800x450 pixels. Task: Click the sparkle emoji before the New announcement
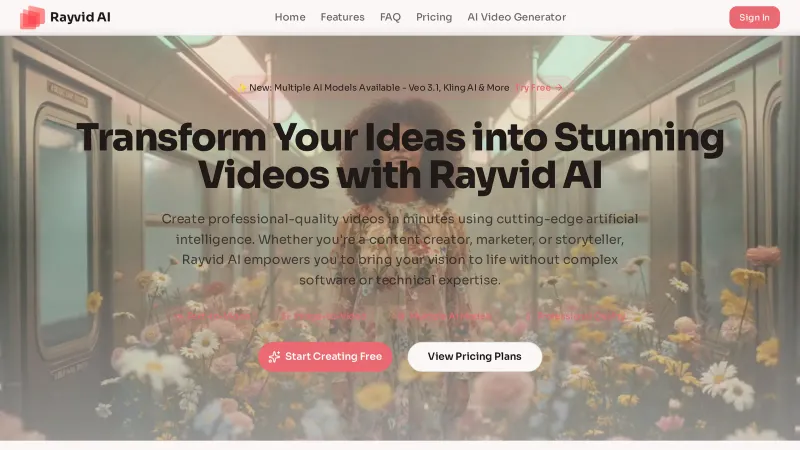coord(242,88)
